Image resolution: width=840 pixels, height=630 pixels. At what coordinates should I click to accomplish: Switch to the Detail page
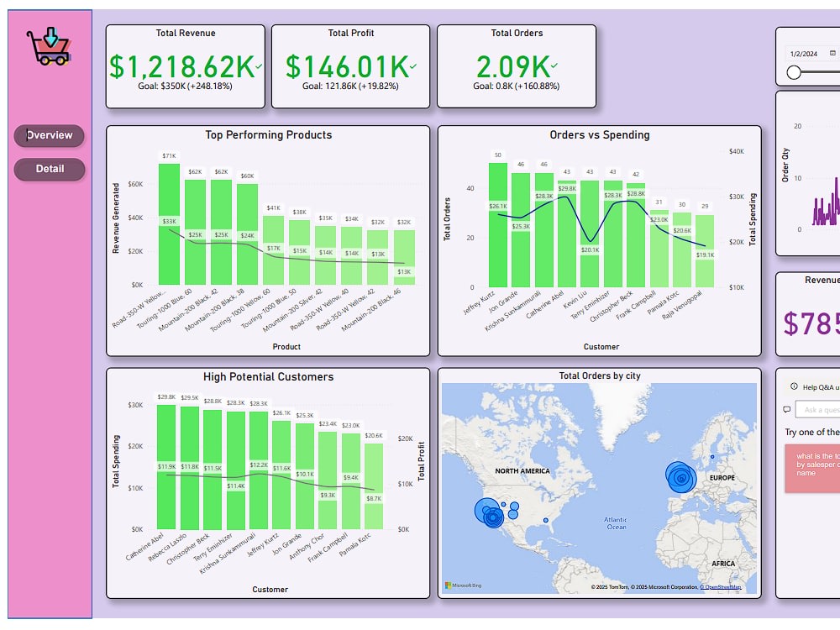click(49, 168)
